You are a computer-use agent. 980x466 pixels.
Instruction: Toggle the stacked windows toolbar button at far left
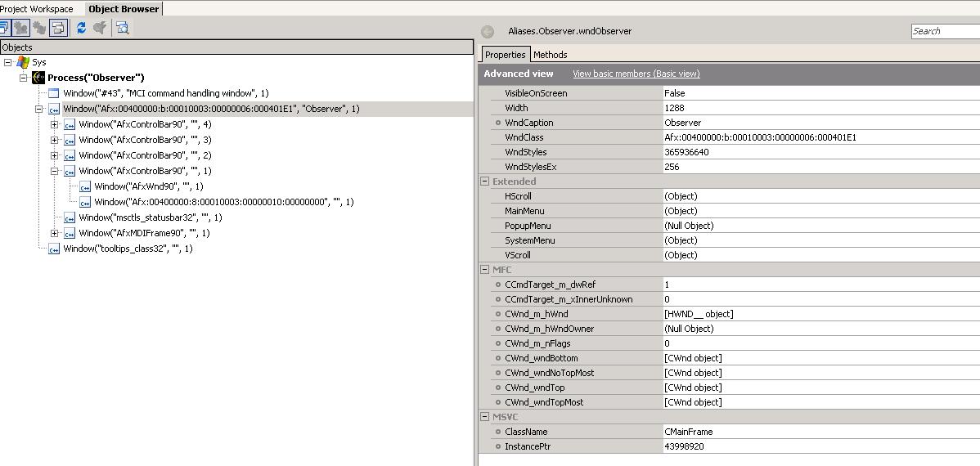4,28
